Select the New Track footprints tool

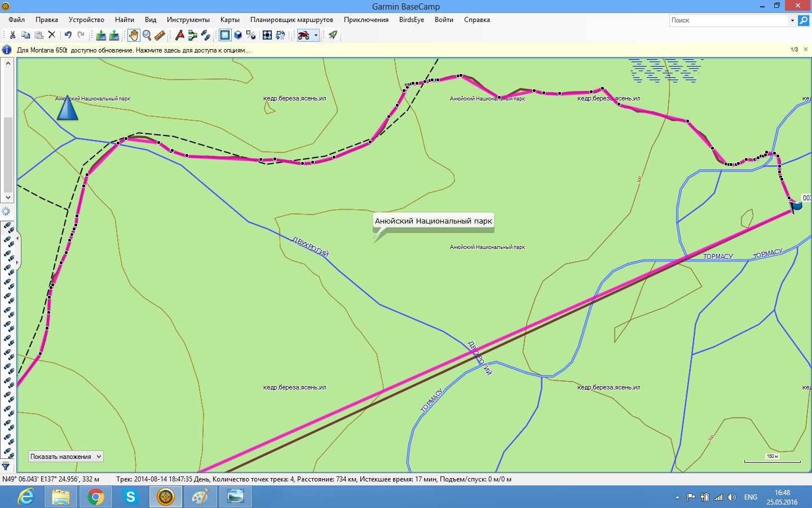point(206,35)
